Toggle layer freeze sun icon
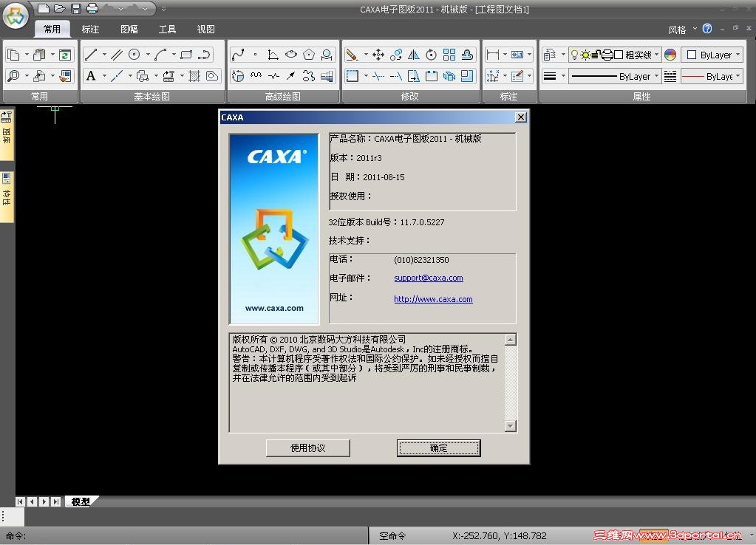 585,55
